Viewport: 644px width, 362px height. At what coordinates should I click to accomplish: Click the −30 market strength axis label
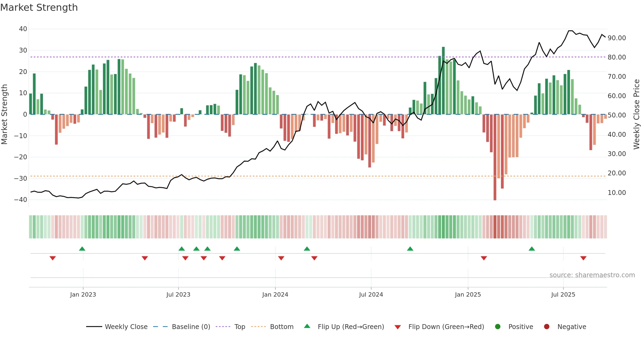(x=21, y=179)
